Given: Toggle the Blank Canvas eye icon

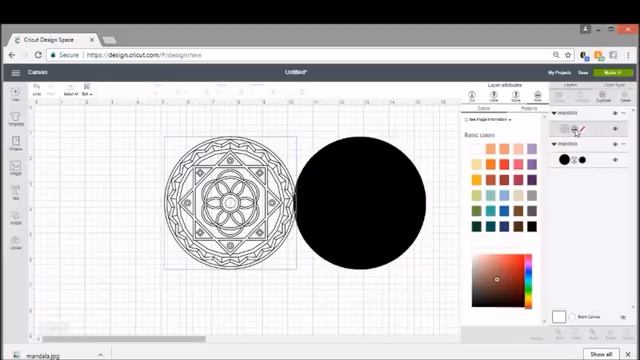Looking at the screenshot, I should pos(623,317).
